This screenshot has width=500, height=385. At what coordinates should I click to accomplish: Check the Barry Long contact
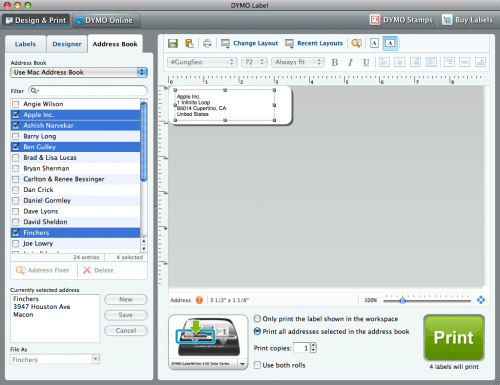coord(16,136)
